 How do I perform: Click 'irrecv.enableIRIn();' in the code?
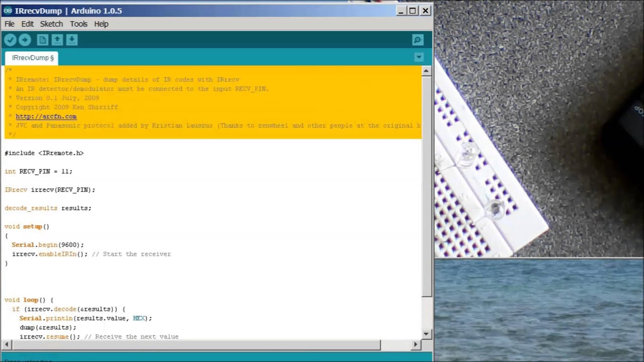50,254
